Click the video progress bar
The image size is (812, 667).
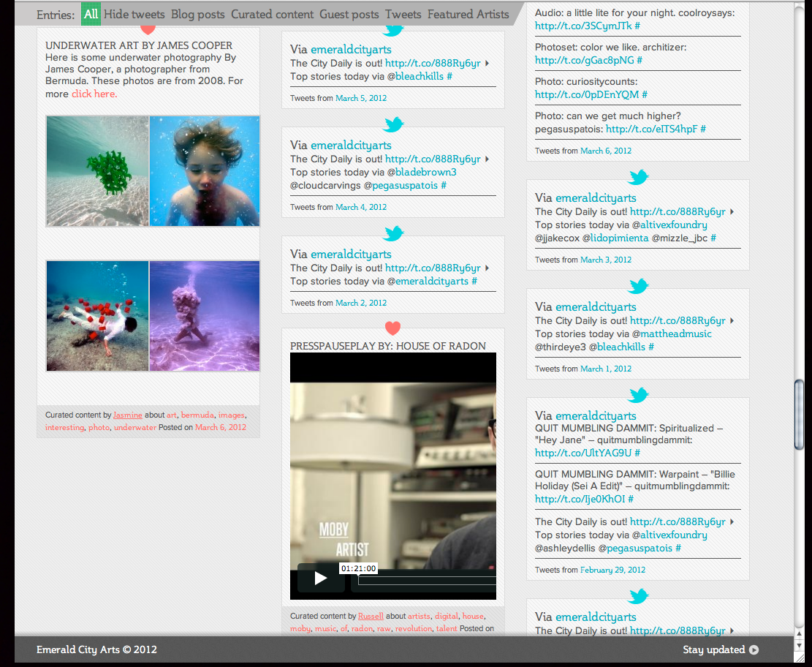tap(427, 581)
